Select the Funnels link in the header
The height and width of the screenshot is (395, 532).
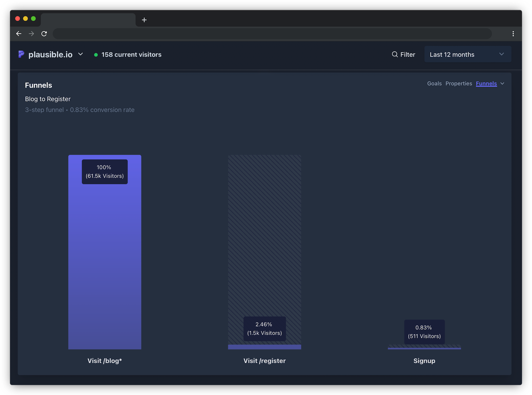[x=486, y=83]
